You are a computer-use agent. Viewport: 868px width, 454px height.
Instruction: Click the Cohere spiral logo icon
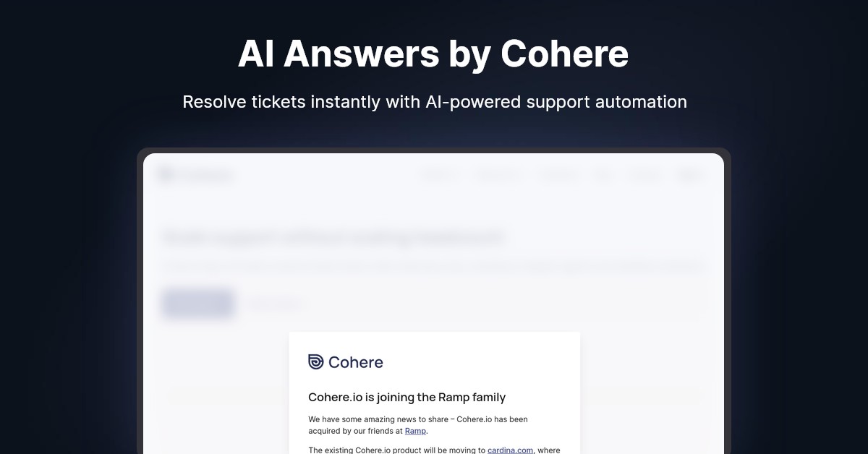coord(316,362)
